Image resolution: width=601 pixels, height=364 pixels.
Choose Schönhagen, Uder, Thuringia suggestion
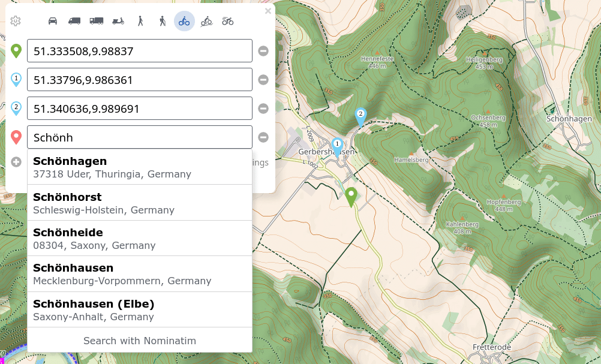(139, 167)
